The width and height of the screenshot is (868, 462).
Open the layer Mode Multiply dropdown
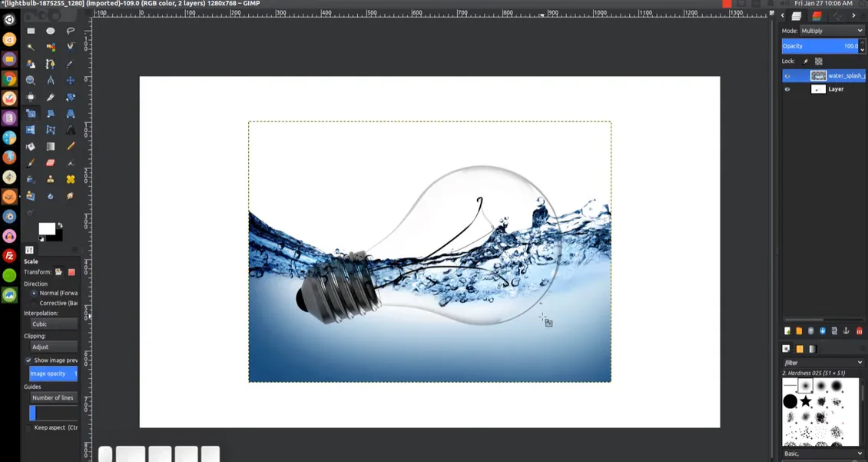[832, 31]
